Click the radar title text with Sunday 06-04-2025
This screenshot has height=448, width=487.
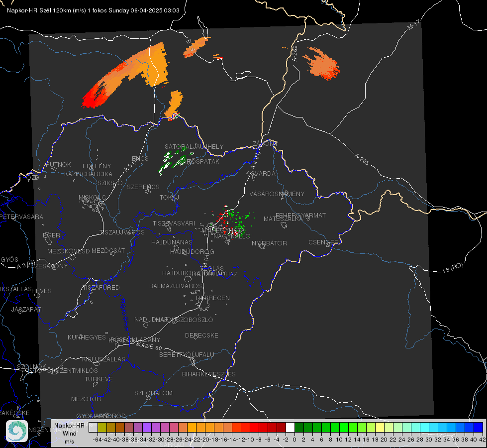click(93, 10)
